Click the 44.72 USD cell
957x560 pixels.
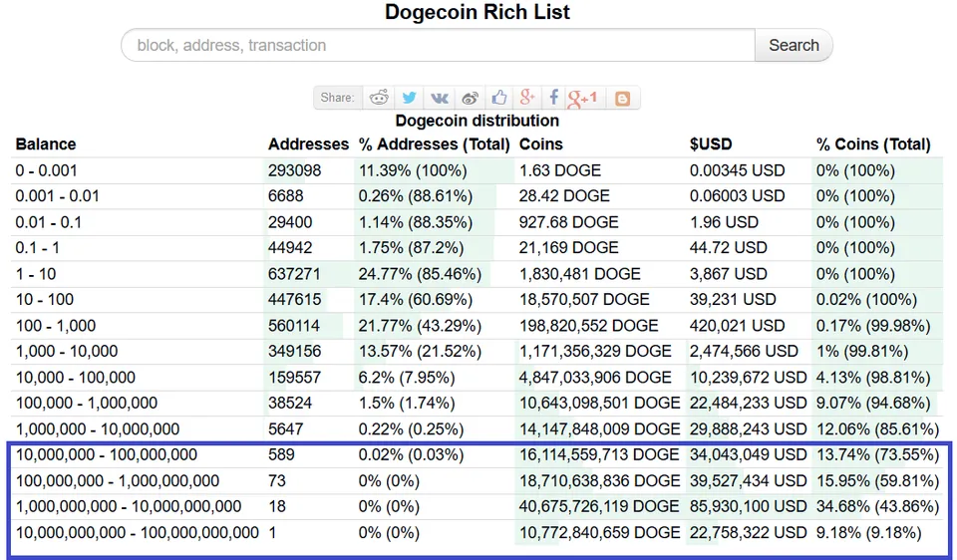click(728, 248)
